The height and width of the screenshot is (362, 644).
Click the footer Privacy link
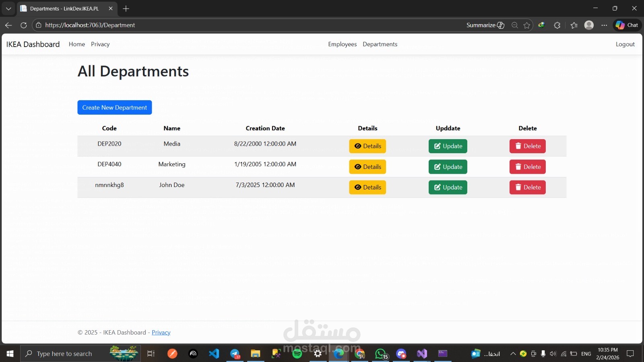pyautogui.click(x=161, y=332)
